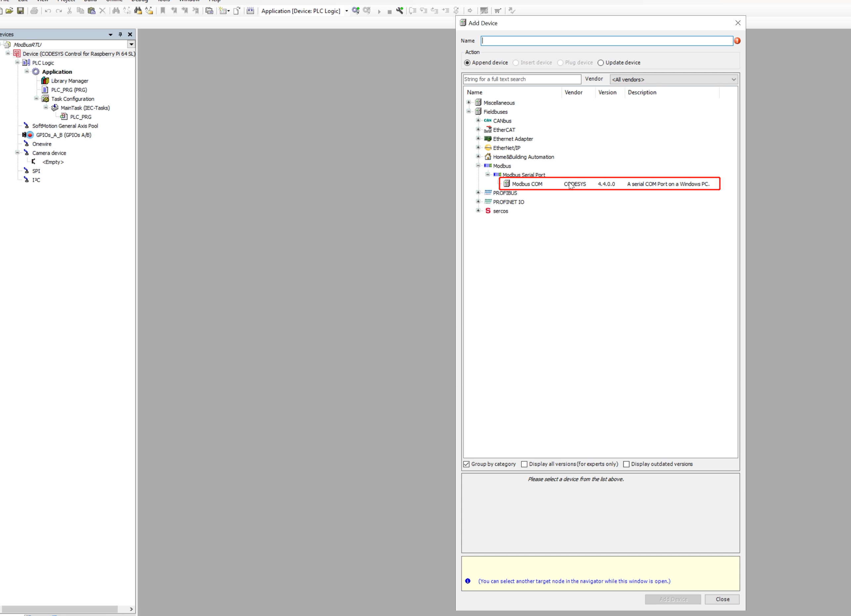Image resolution: width=851 pixels, height=616 pixels.
Task: Select the Modbus COM device row
Action: (x=610, y=184)
